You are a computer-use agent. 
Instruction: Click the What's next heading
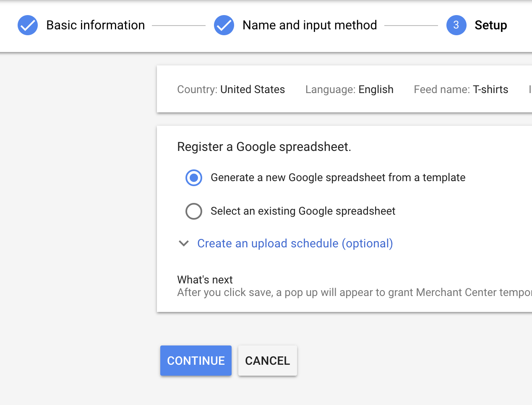click(205, 280)
